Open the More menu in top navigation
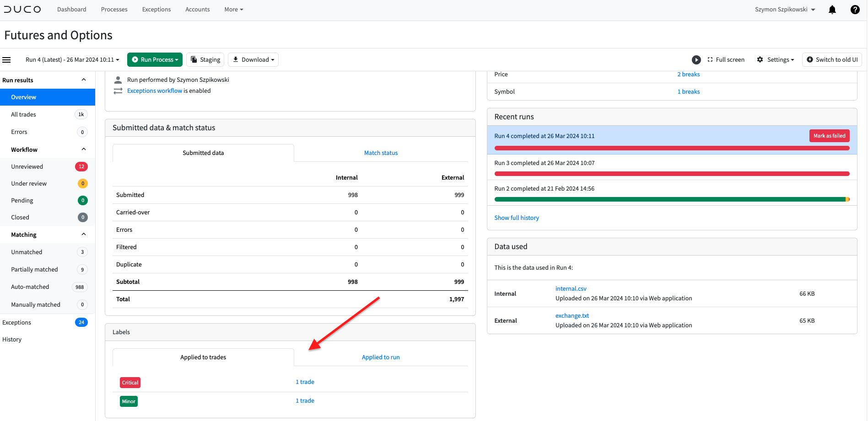Viewport: 868px width, 421px height. pos(234,10)
